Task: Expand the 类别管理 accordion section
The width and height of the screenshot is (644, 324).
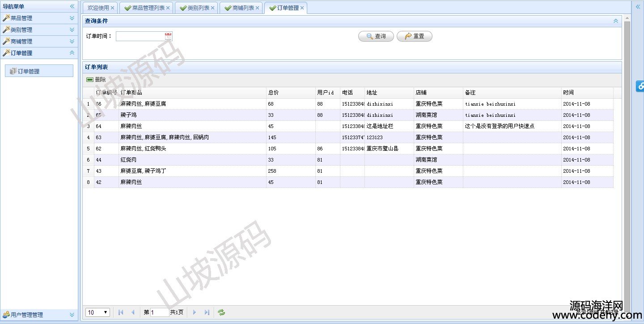Action: pos(72,30)
